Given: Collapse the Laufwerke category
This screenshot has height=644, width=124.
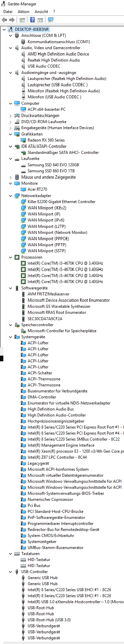Looking at the screenshot, I should [x=10, y=159].
